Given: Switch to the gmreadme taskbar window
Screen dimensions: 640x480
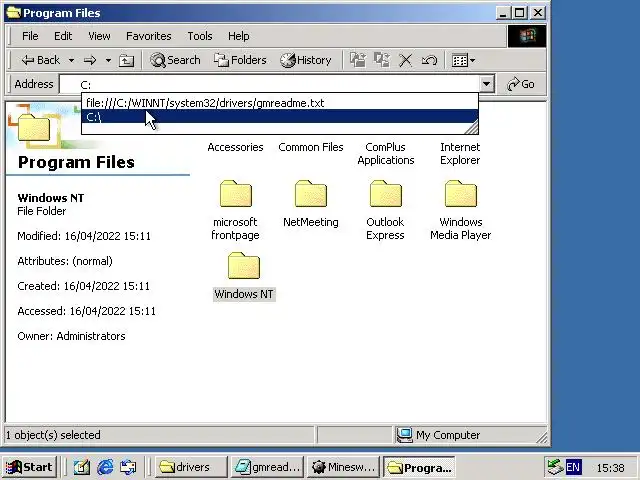Looking at the screenshot, I should point(267,467).
